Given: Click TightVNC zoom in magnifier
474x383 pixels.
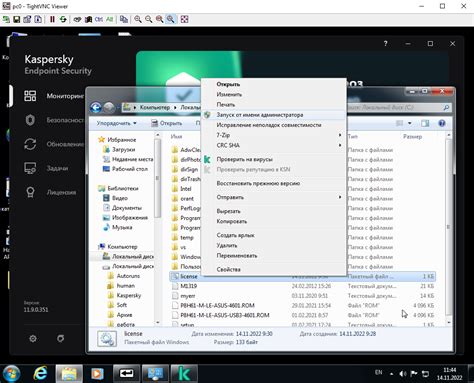Looking at the screenshot, I should pyautogui.click(x=138, y=19).
